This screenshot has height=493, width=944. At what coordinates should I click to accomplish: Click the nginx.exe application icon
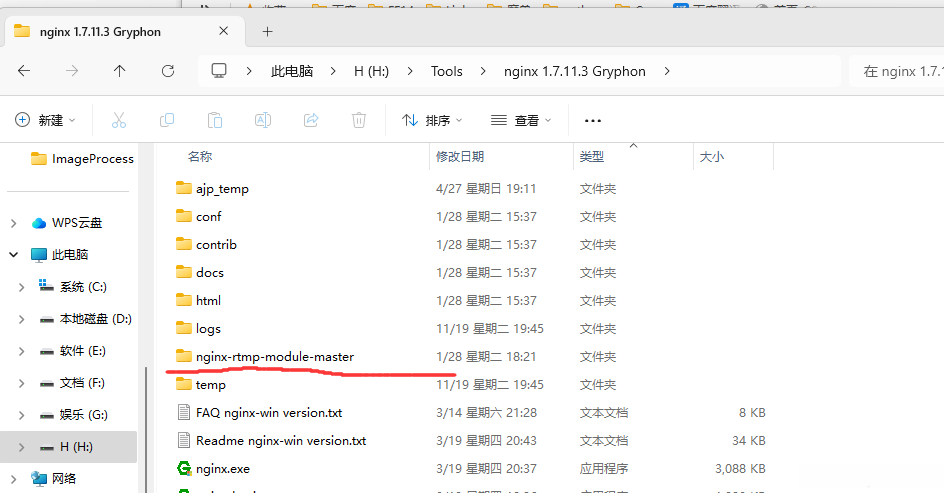tap(184, 468)
